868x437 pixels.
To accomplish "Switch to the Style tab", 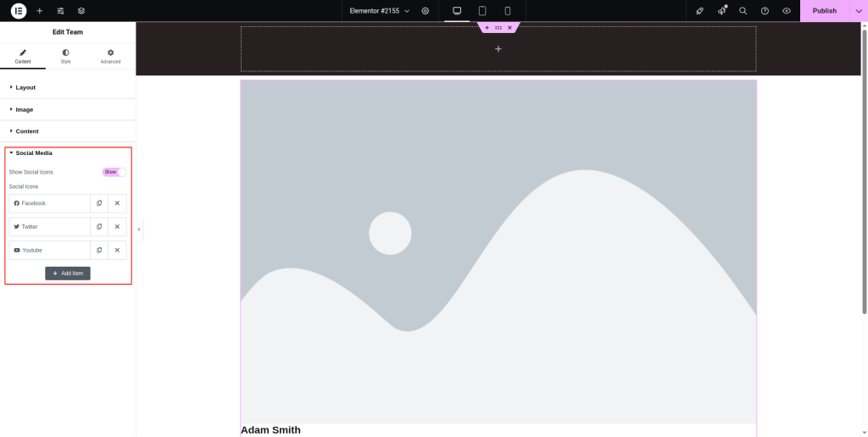I will pos(66,57).
